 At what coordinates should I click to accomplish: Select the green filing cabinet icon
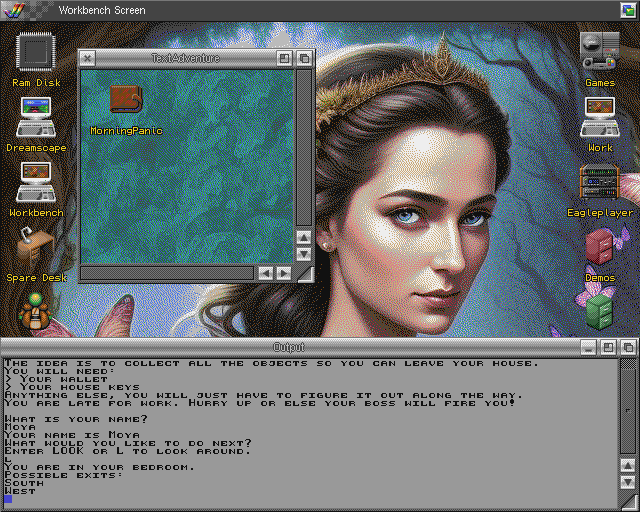tap(599, 312)
